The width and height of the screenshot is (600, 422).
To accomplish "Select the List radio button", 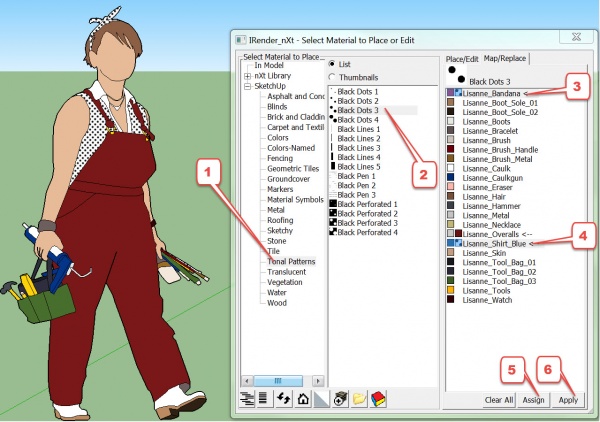I will [x=333, y=63].
